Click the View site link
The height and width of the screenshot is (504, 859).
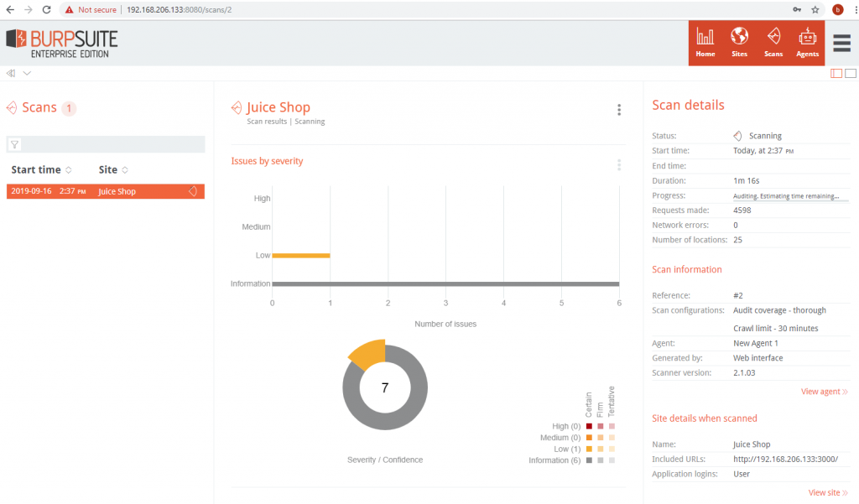pyautogui.click(x=827, y=493)
